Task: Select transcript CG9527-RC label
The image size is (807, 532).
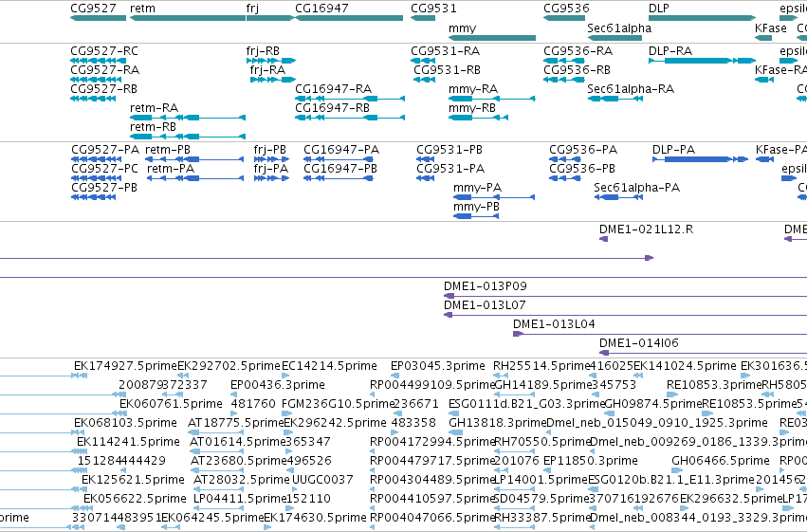Action: click(104, 51)
